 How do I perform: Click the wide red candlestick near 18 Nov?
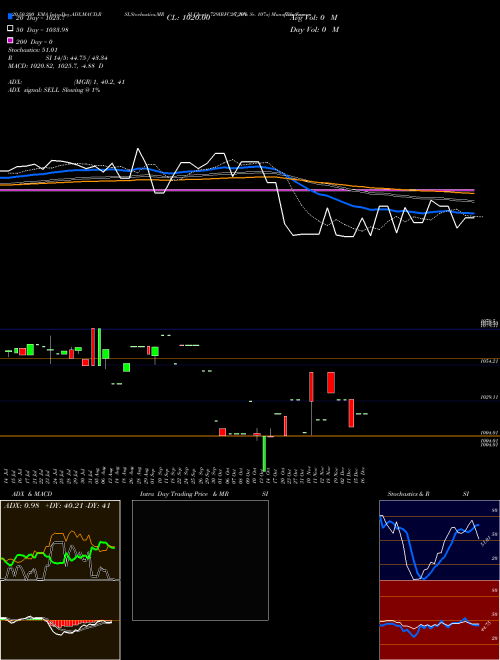pos(331,383)
